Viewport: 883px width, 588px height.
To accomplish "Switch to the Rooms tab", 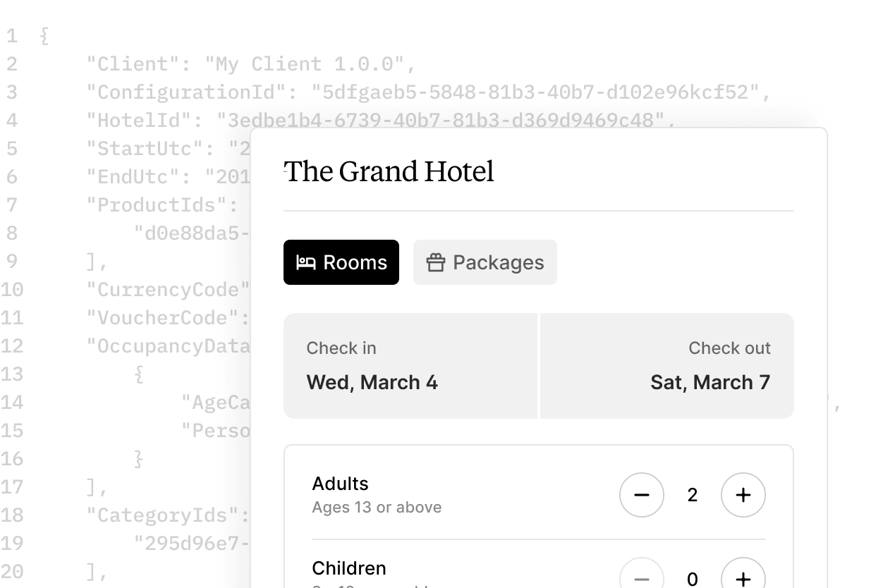I will (x=341, y=262).
